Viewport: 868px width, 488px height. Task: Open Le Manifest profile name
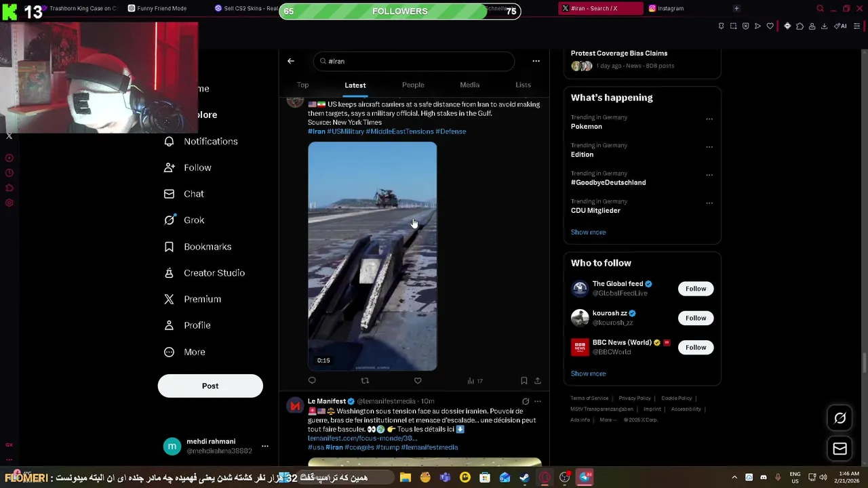327,401
